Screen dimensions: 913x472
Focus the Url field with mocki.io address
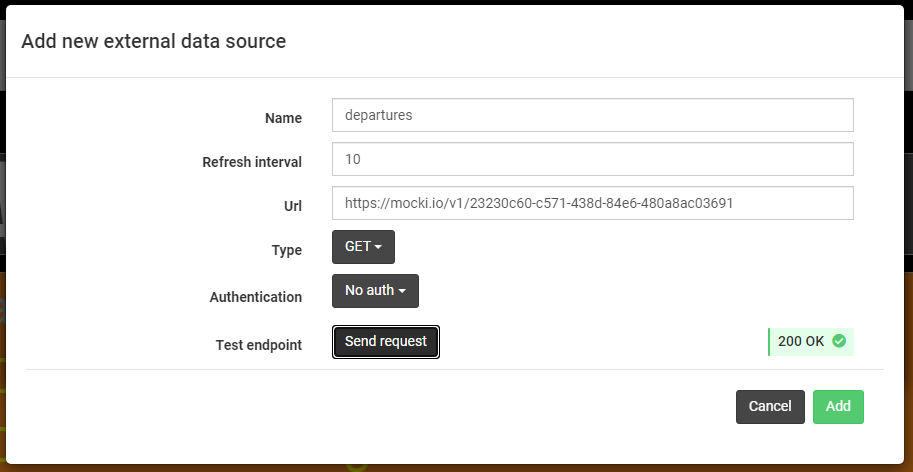click(593, 203)
